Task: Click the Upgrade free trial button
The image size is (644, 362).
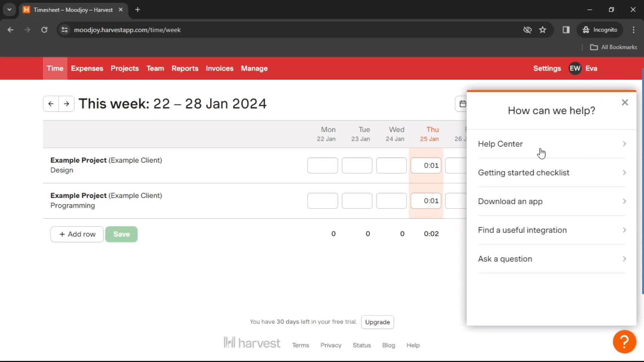Action: tap(378, 322)
